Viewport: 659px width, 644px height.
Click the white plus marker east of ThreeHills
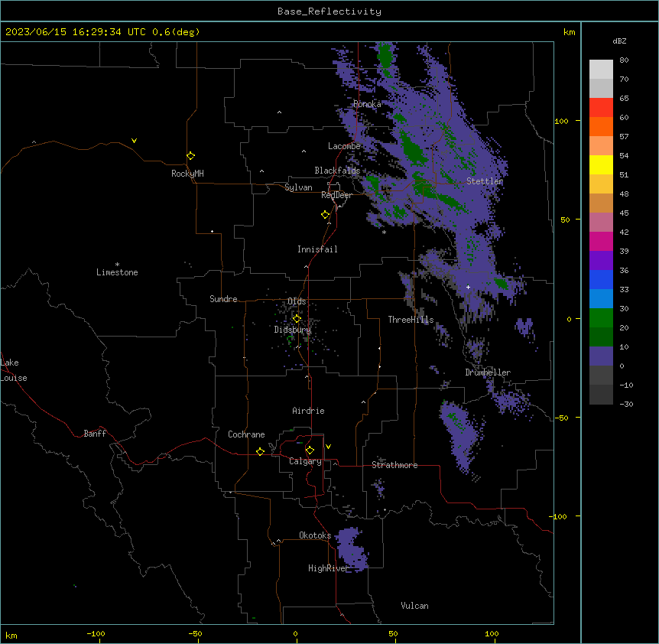pos(468,287)
